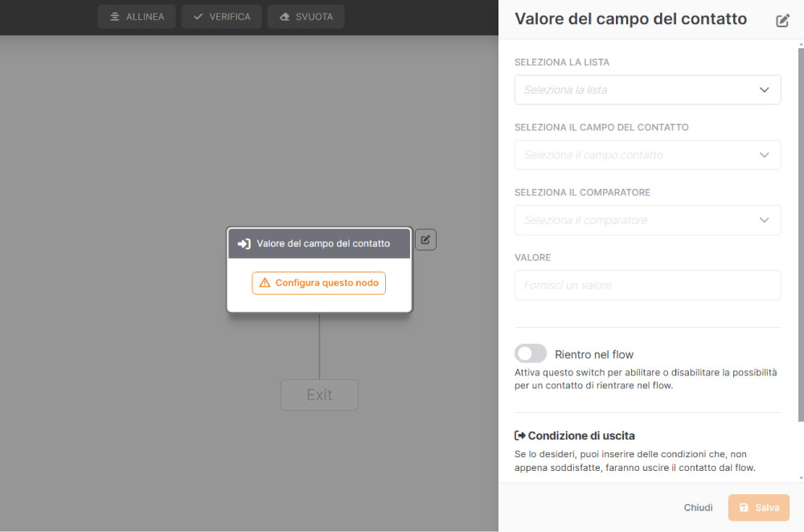Click the ALLINEA toolbar button
The height and width of the screenshot is (532, 804).
[x=137, y=17]
